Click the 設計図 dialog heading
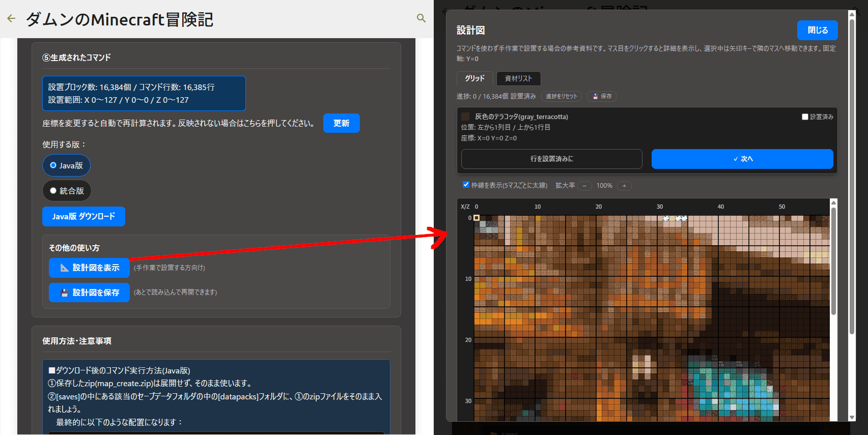The height and width of the screenshot is (435, 868). coord(470,31)
